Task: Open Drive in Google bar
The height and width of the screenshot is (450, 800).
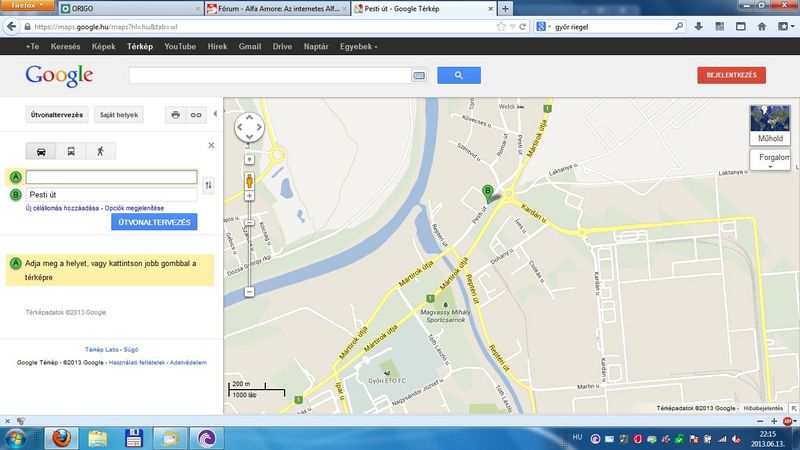Action: pyautogui.click(x=282, y=46)
